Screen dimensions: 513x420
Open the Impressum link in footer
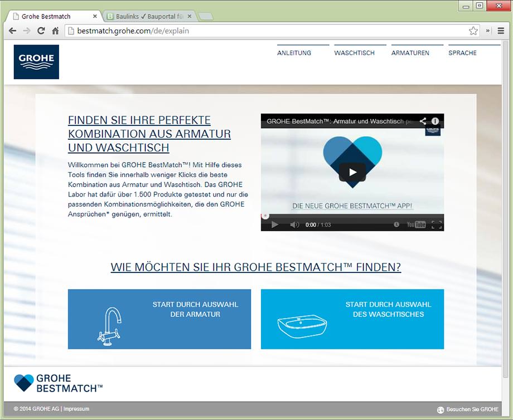[76, 409]
